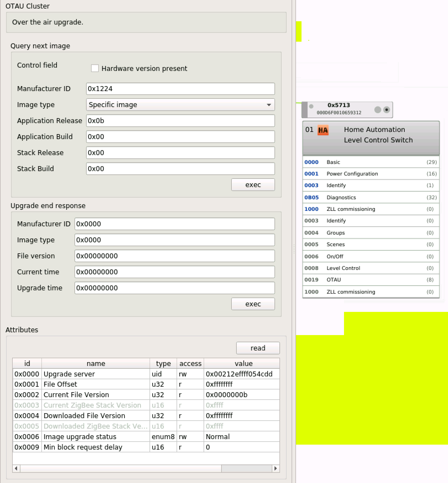The width and height of the screenshot is (448, 483).
Task: Open the 0019 OTAU cluster
Action: click(x=371, y=280)
